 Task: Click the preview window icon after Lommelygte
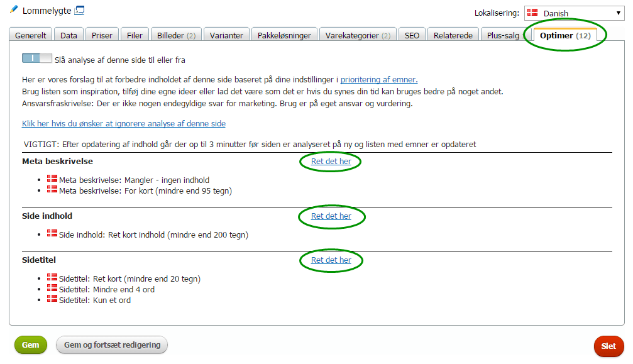pyautogui.click(x=80, y=10)
